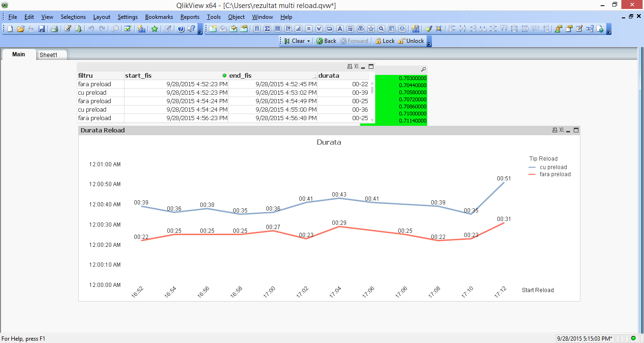Click the New document icon
This screenshot has width=644, height=343.
tap(10, 29)
